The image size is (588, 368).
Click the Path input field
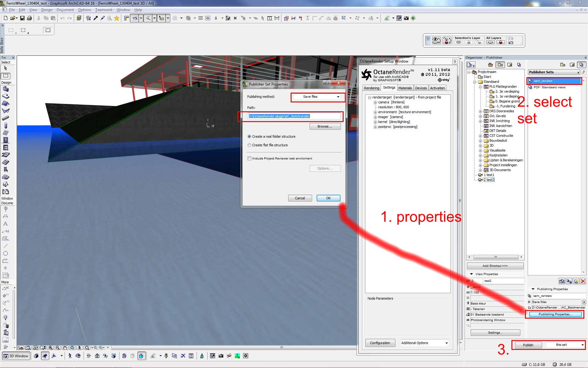point(293,116)
